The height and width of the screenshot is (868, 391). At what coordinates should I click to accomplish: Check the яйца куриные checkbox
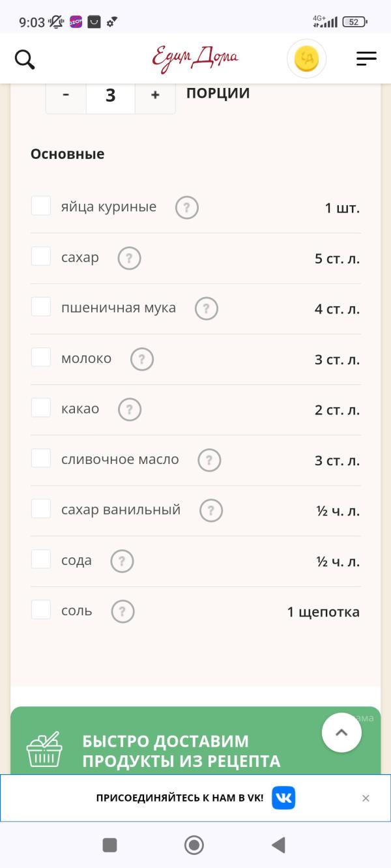coord(41,206)
